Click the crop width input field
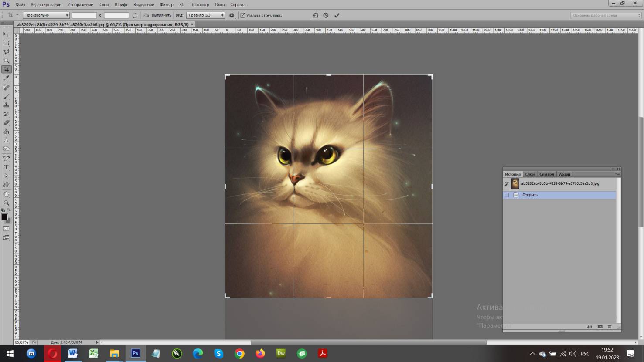Viewport: 644px width, 362px height. (x=84, y=15)
